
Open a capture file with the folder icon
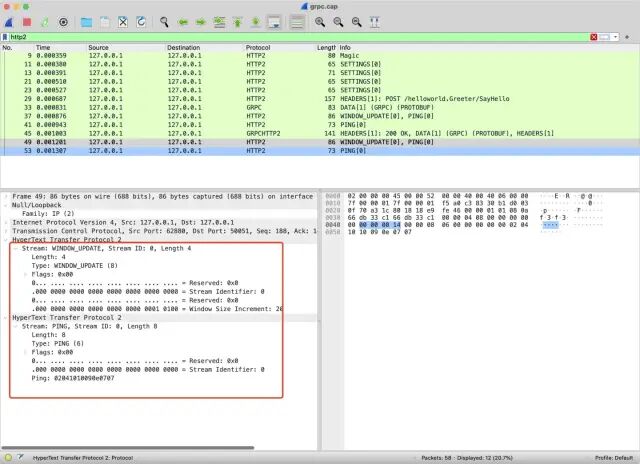click(x=86, y=22)
